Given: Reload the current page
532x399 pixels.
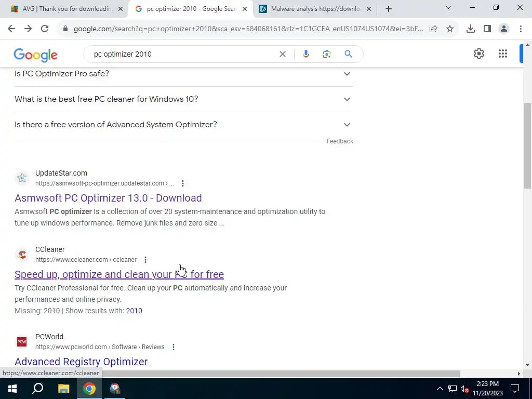Looking at the screenshot, I should (x=45, y=29).
